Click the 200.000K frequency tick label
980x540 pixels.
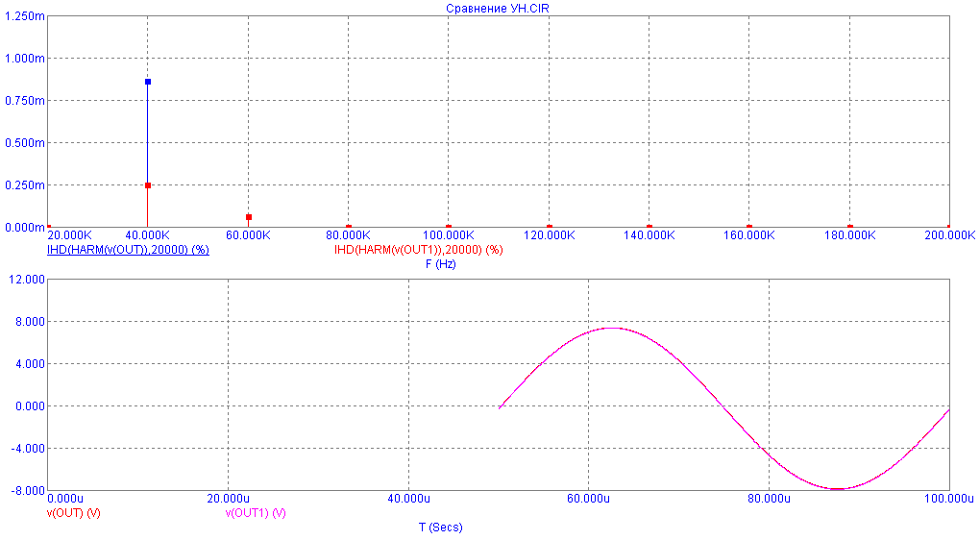tap(949, 235)
